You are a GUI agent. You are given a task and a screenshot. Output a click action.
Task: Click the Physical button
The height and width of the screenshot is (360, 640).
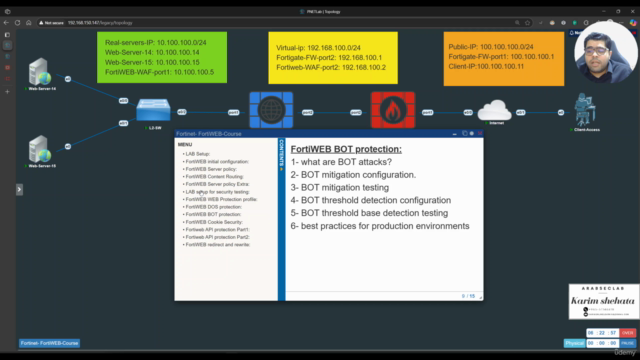point(574,343)
